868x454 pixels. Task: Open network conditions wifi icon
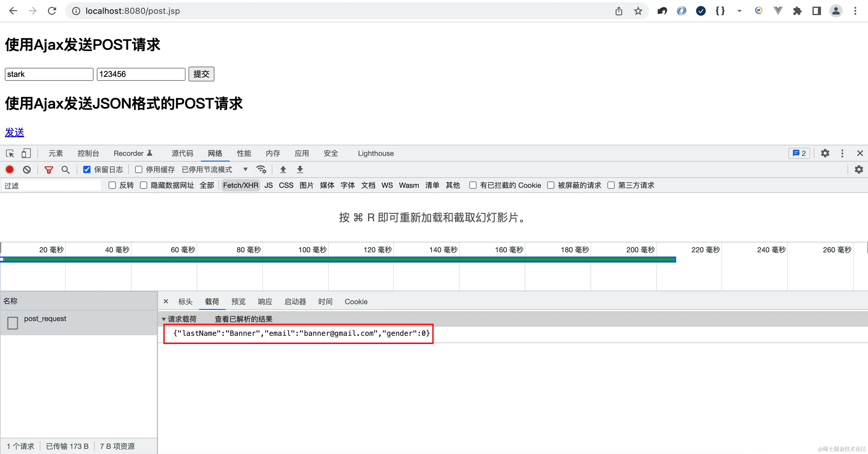(261, 169)
